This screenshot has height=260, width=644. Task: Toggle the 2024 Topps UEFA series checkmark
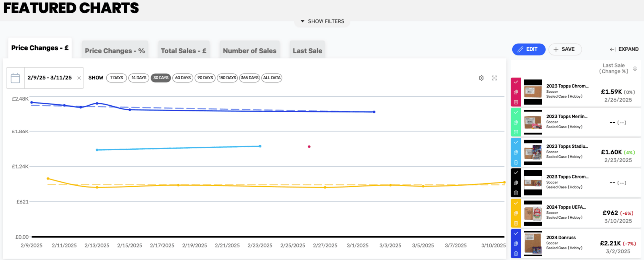coord(516,203)
